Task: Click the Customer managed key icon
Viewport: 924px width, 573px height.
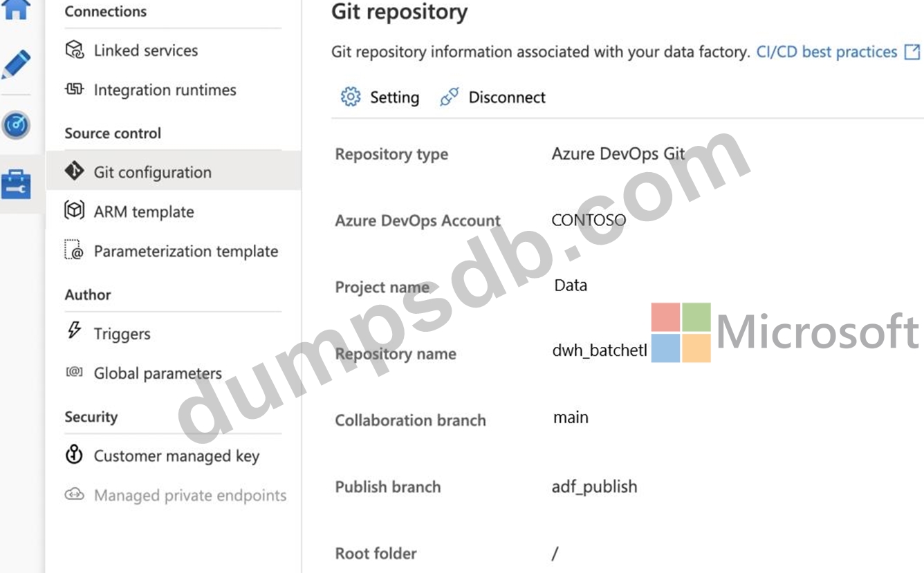Action: (74, 455)
